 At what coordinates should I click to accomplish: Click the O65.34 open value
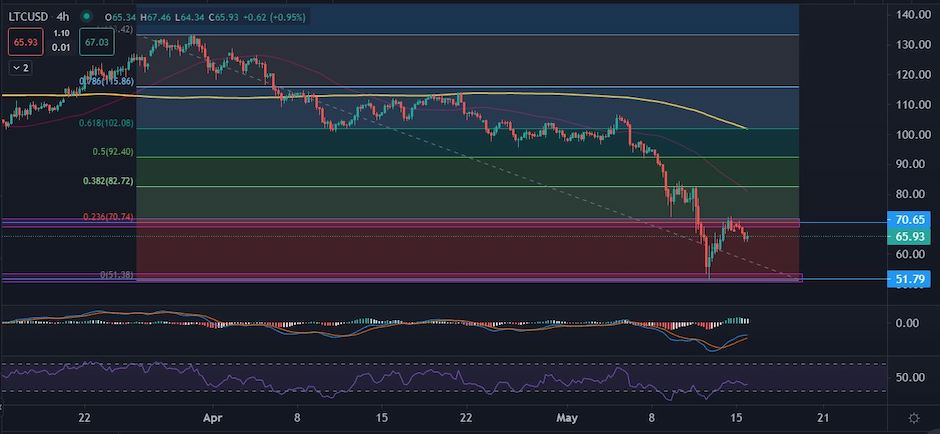(122, 17)
